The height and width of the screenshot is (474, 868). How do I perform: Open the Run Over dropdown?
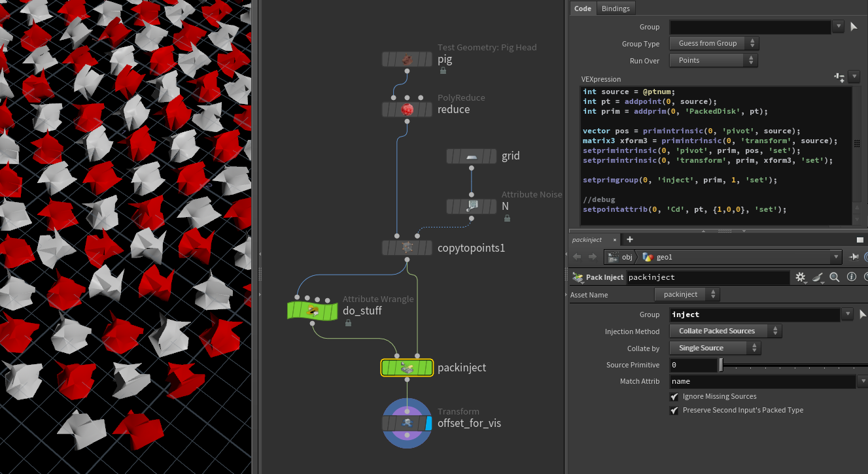click(x=714, y=60)
